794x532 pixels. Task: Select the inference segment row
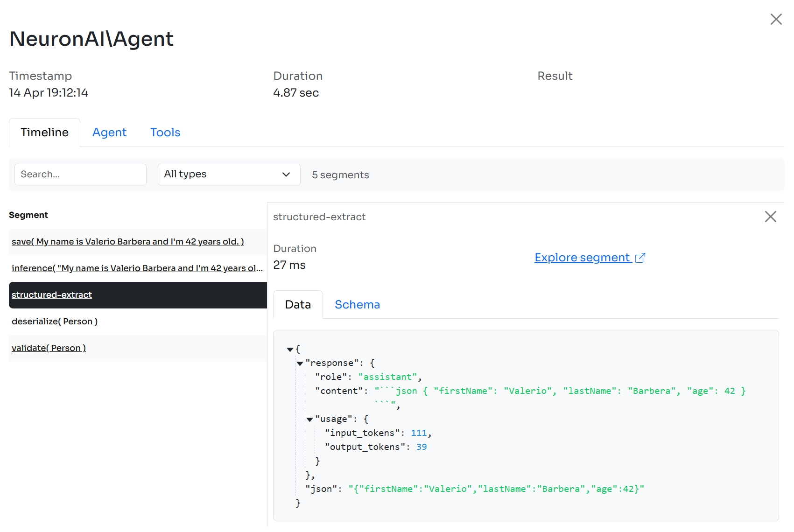click(137, 268)
